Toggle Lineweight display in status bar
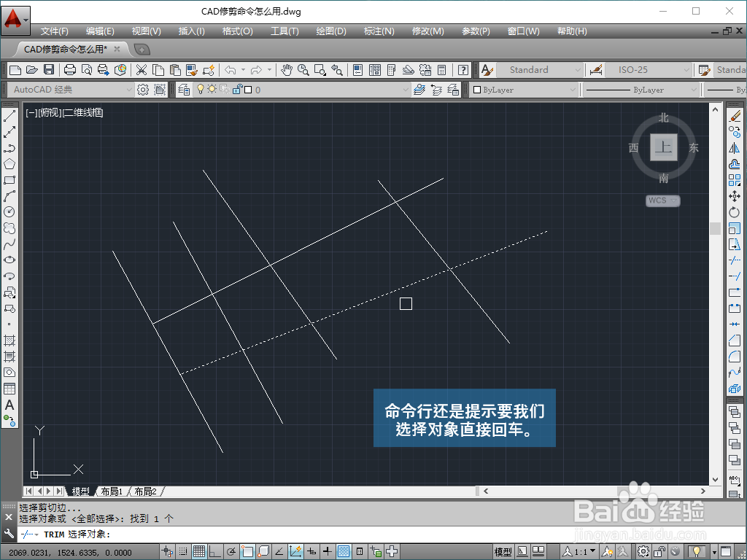747x560 pixels. (x=328, y=551)
